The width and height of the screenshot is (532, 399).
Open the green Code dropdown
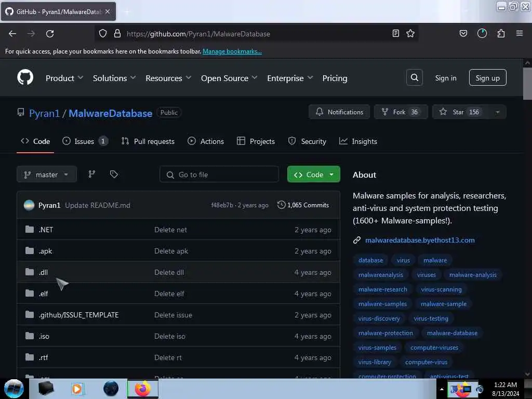click(x=313, y=175)
